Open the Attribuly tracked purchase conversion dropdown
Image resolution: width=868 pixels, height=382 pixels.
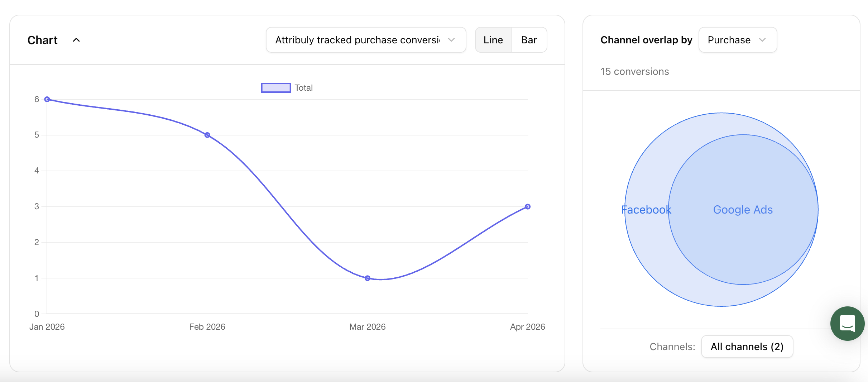point(365,40)
